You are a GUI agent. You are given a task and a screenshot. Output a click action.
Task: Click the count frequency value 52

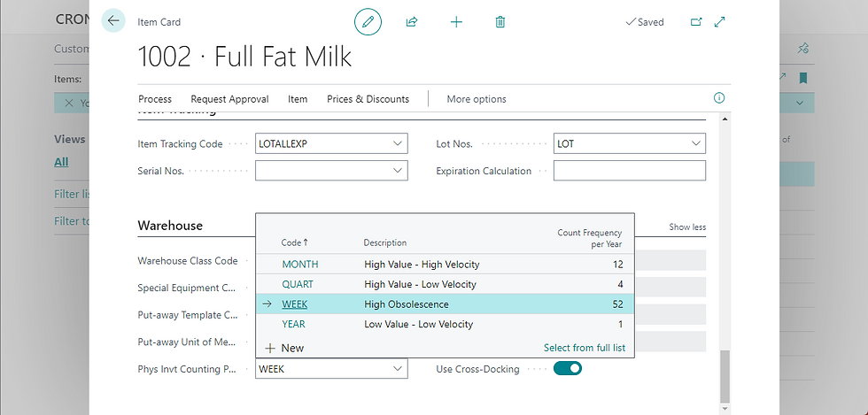click(x=618, y=304)
